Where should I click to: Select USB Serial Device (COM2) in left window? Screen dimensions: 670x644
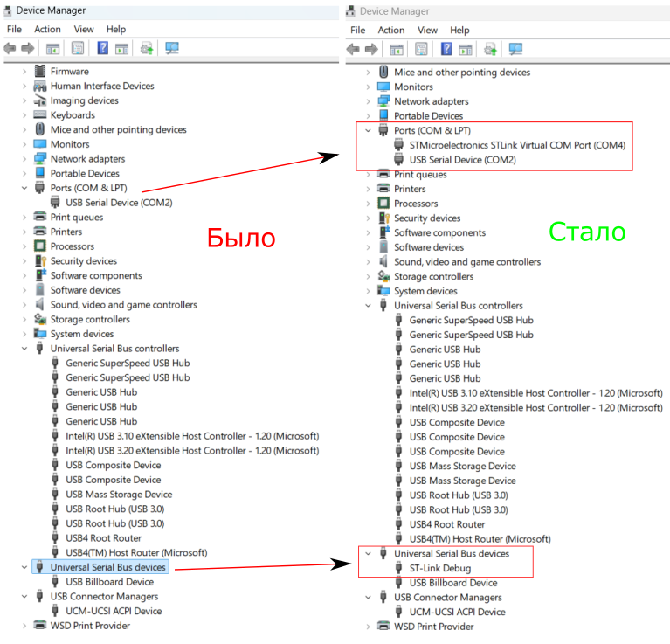(x=119, y=203)
